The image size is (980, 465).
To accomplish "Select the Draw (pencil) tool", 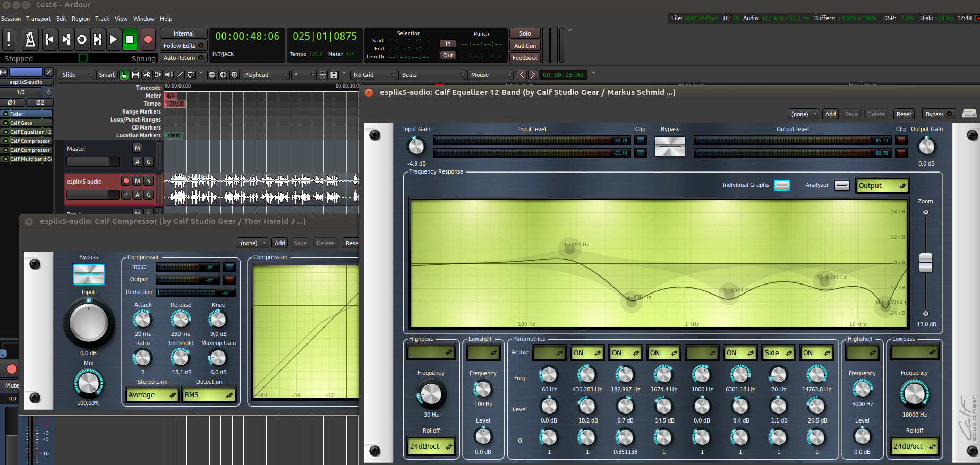I will point(180,75).
